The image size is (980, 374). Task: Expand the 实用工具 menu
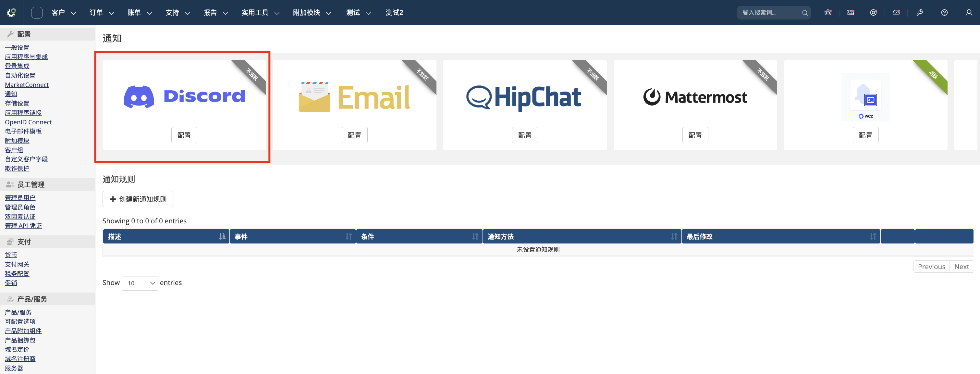pos(261,13)
